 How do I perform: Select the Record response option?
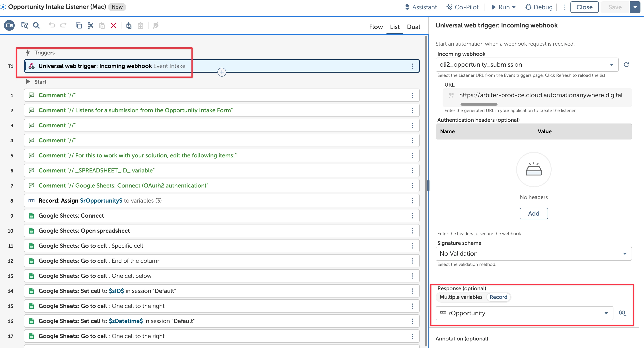coord(498,297)
